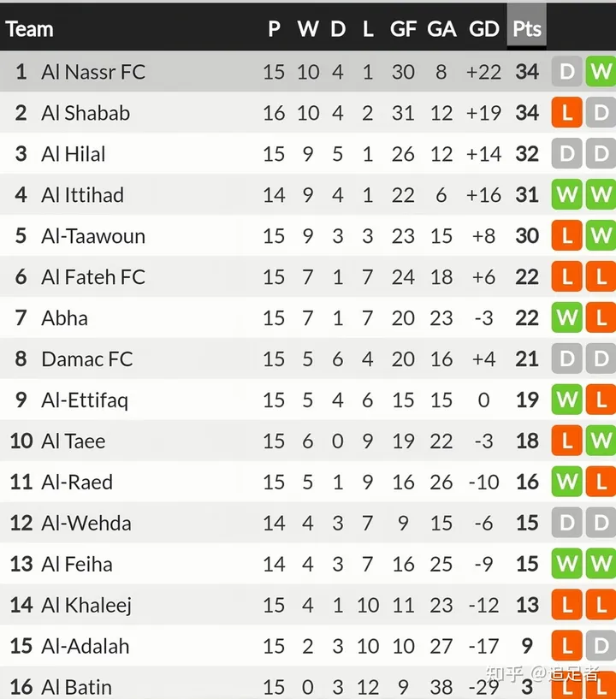Open Al Nassr FC team link
The image size is (616, 699).
tap(93, 72)
